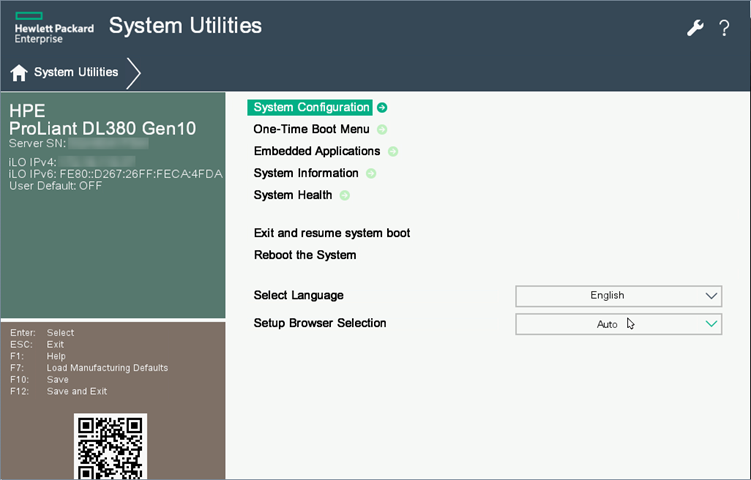Click arrow icon beside One-Time Boot Menu

[382, 129]
